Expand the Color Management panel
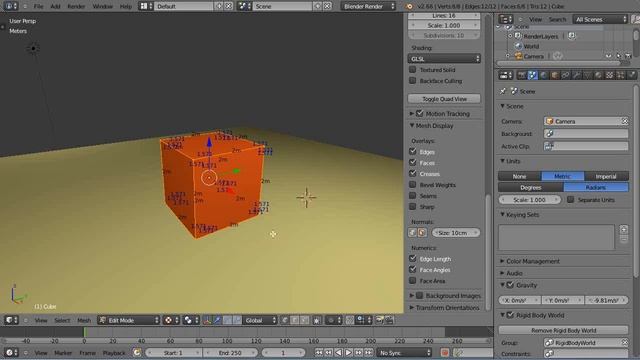Image resolution: width=640 pixels, height=360 pixels. point(502,261)
